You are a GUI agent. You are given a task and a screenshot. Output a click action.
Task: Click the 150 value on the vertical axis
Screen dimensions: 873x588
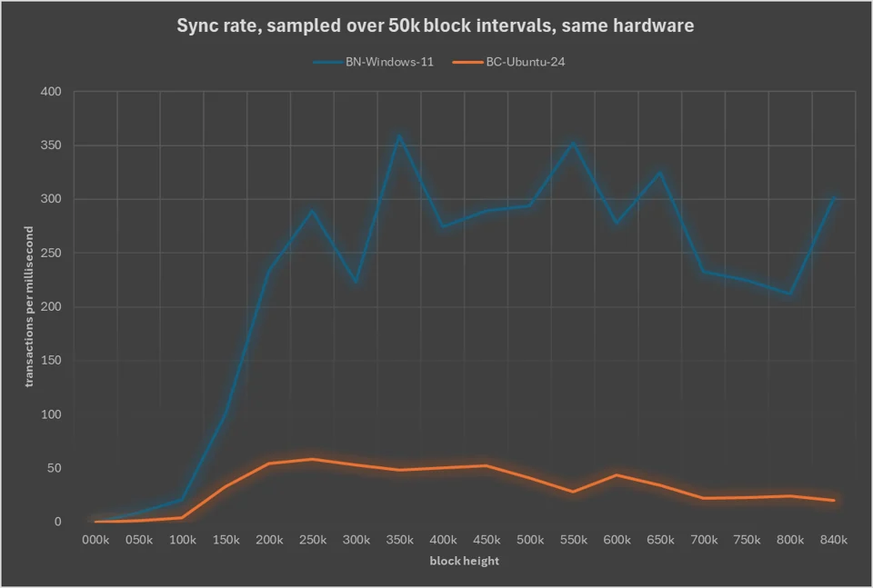[51, 361]
